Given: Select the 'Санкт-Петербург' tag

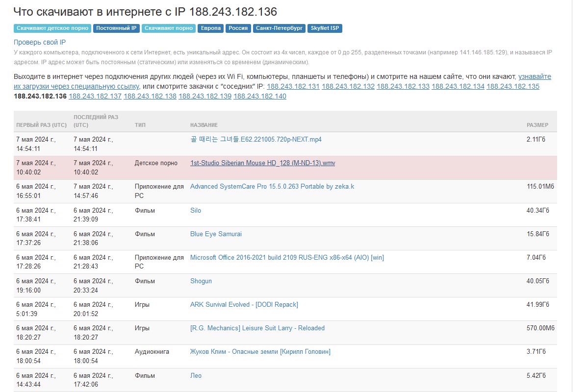Looking at the screenshot, I should click(x=279, y=28).
